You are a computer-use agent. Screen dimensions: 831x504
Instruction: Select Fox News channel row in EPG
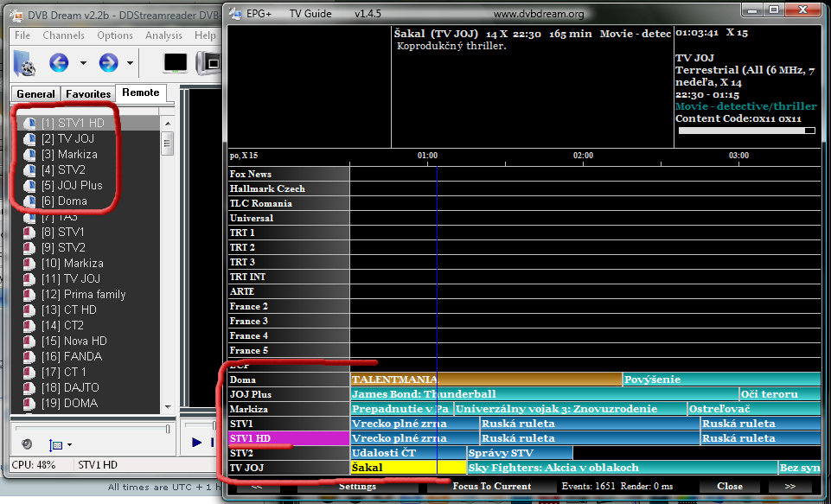click(x=288, y=174)
